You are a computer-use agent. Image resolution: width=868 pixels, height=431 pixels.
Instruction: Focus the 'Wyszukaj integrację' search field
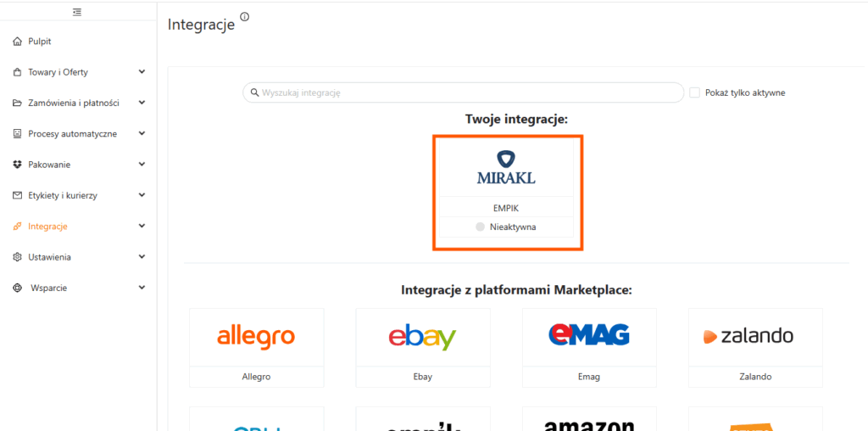click(466, 92)
